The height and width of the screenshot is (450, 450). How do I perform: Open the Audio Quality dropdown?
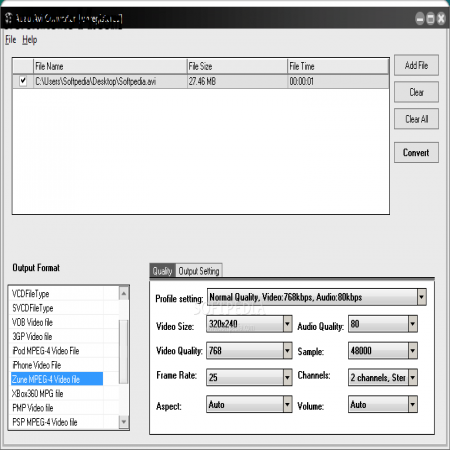383,324
